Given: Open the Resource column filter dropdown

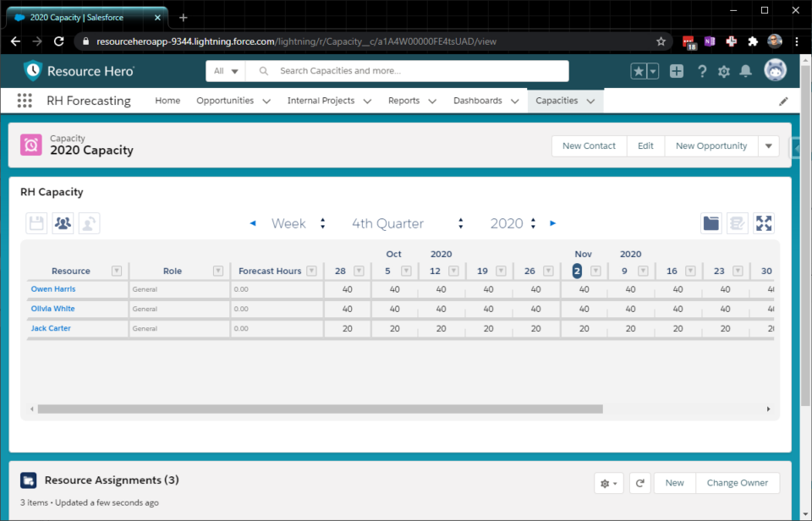Looking at the screenshot, I should 117,271.
